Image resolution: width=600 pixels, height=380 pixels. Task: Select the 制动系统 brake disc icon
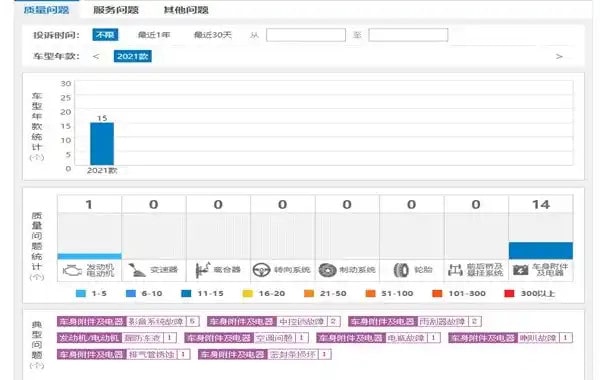[327, 270]
